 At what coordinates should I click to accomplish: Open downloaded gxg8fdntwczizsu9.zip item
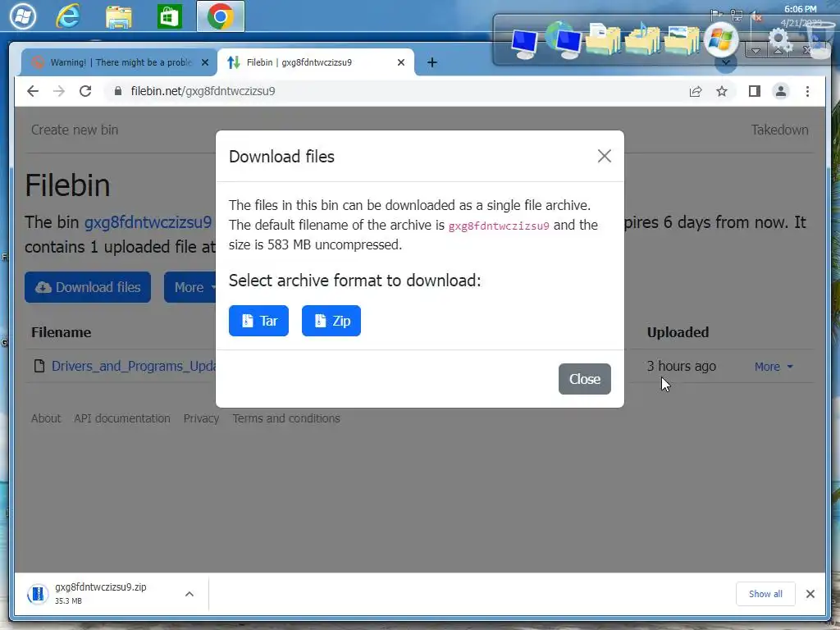(x=99, y=594)
